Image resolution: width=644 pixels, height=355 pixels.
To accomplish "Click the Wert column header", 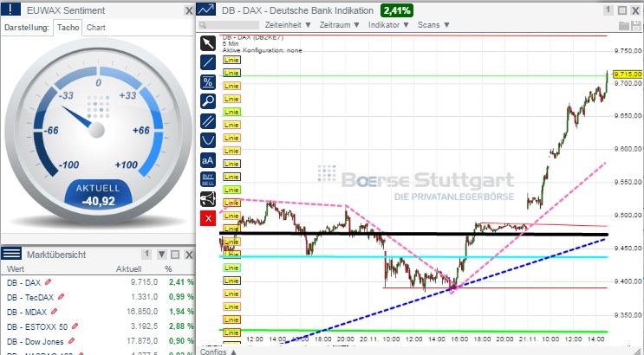I will click(x=16, y=268).
